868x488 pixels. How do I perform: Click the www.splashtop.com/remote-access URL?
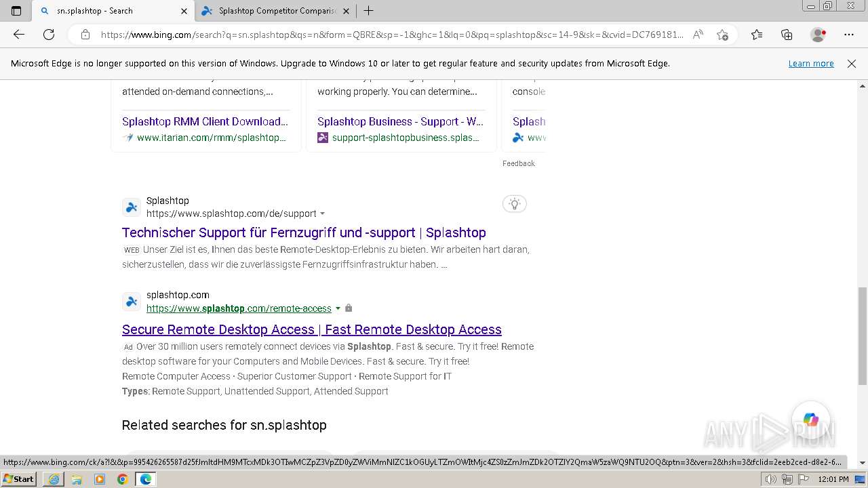coord(239,308)
